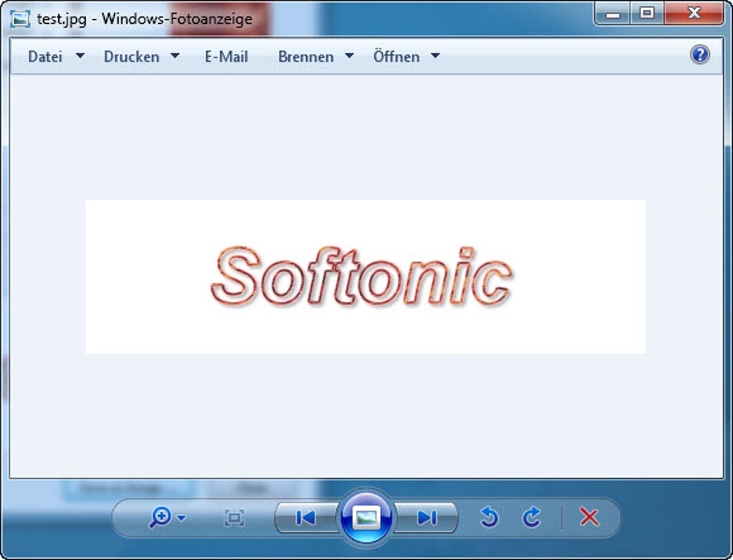Expand the Öffnen dropdown arrow
Viewport: 733px width, 560px height.
tap(435, 55)
